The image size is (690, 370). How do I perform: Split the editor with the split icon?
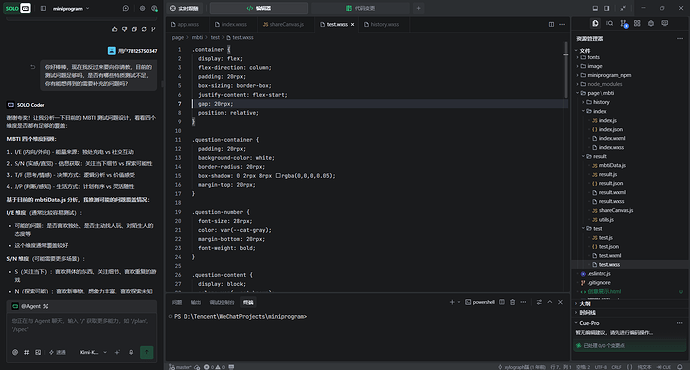[551, 24]
